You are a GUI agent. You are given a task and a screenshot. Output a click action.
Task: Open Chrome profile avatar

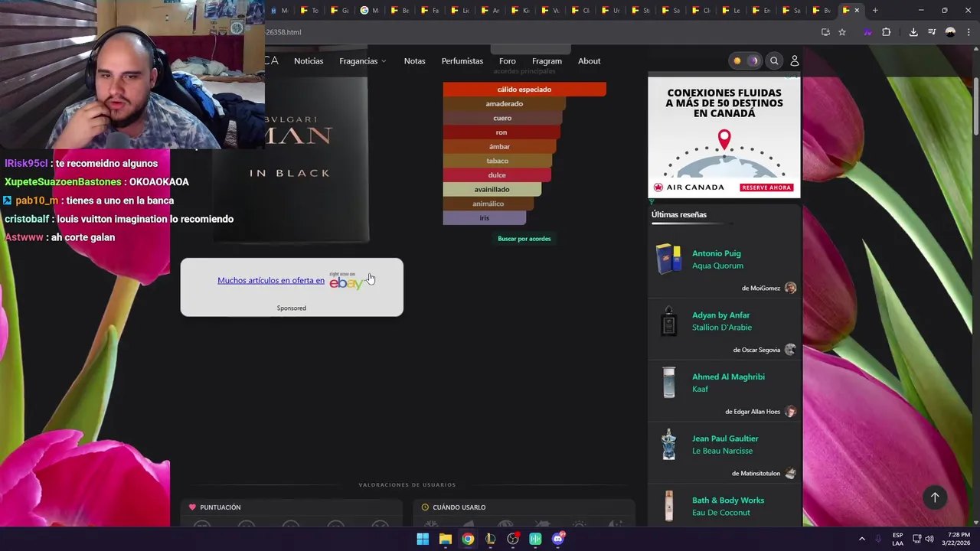tap(950, 32)
